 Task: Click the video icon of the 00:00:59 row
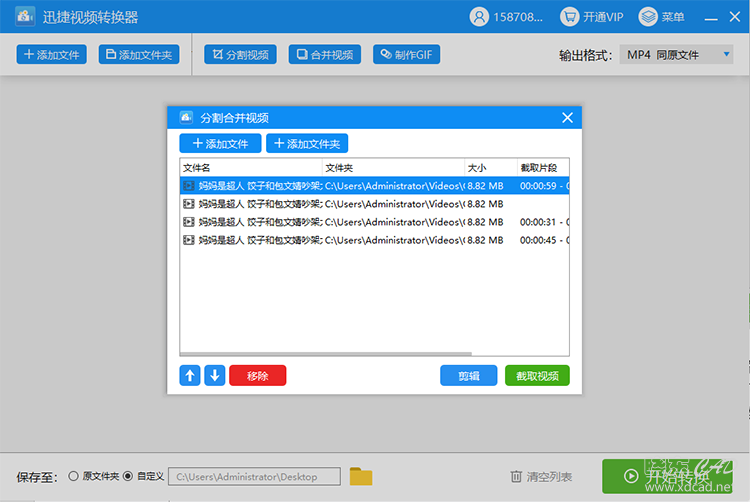[189, 186]
